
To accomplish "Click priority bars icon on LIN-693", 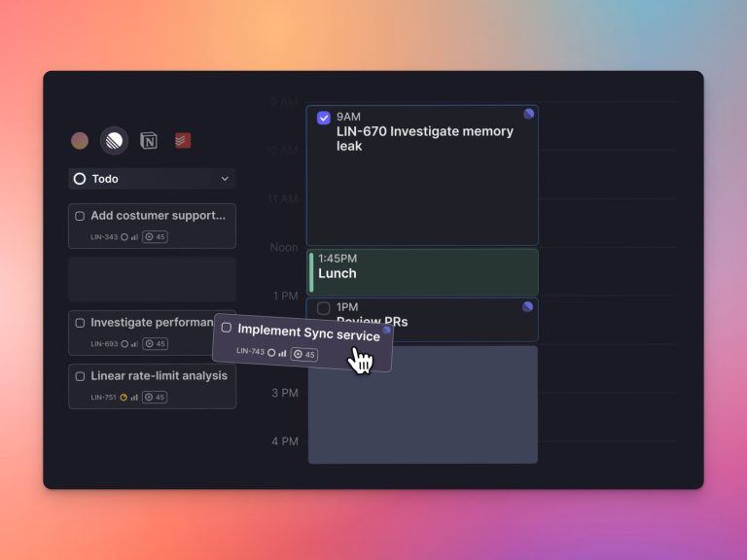I will pyautogui.click(x=134, y=344).
